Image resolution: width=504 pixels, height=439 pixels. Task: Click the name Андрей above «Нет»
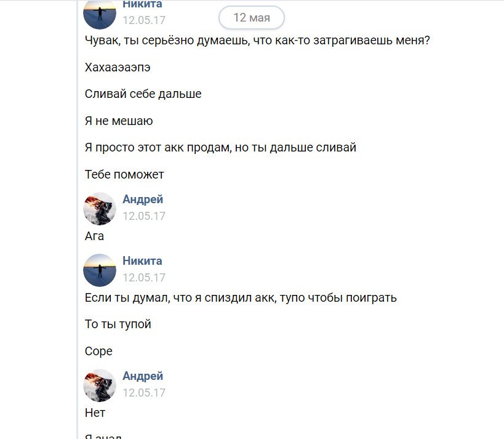click(143, 376)
